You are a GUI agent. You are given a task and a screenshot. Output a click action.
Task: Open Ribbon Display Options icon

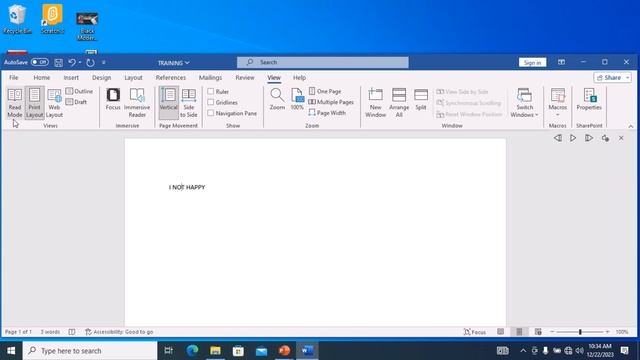pyautogui.click(x=562, y=62)
